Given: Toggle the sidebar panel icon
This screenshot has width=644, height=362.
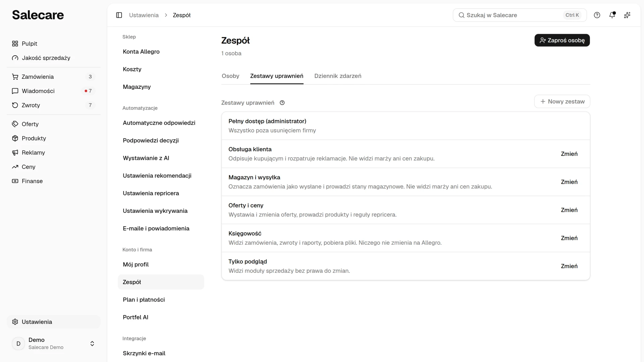Looking at the screenshot, I should coord(119,15).
